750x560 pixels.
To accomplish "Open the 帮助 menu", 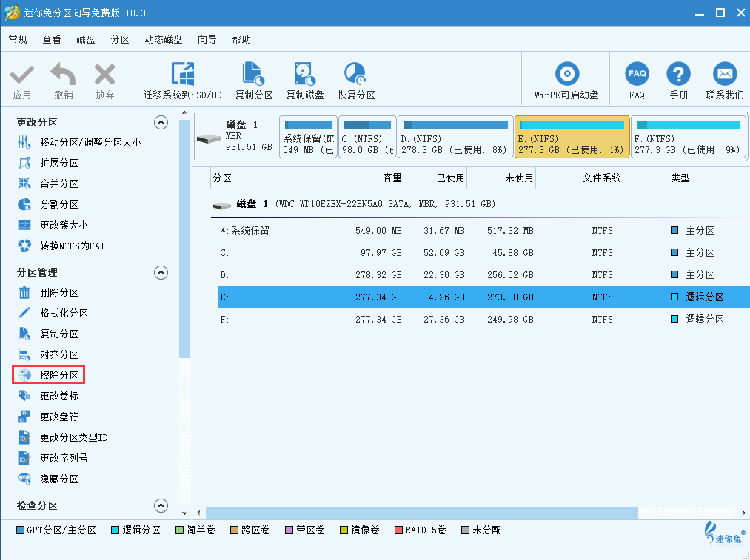I will tap(241, 40).
